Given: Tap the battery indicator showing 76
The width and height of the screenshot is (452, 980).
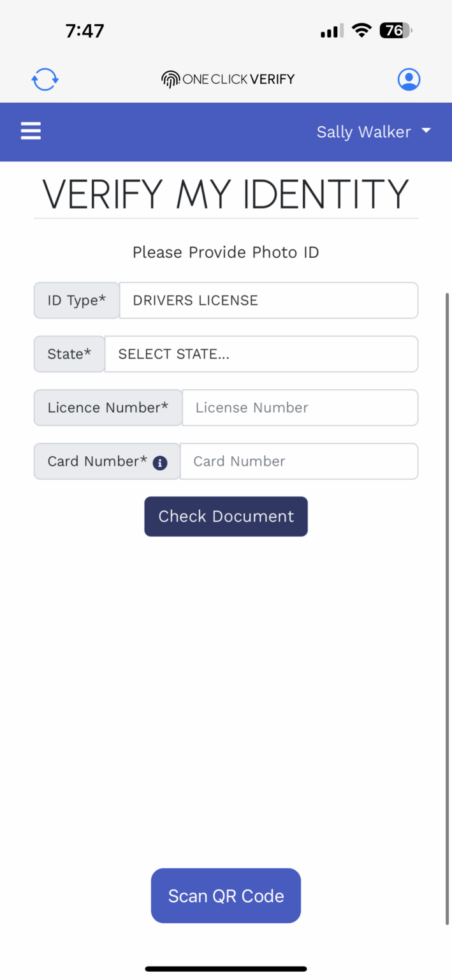Looking at the screenshot, I should click(x=393, y=30).
